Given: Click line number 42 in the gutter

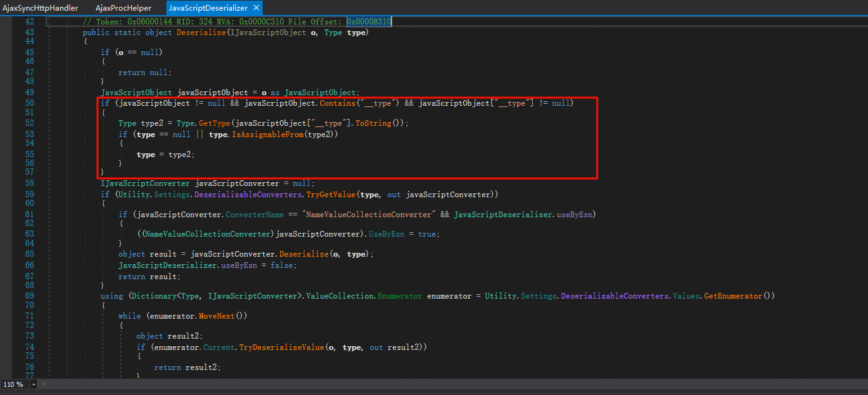Looking at the screenshot, I should point(30,22).
